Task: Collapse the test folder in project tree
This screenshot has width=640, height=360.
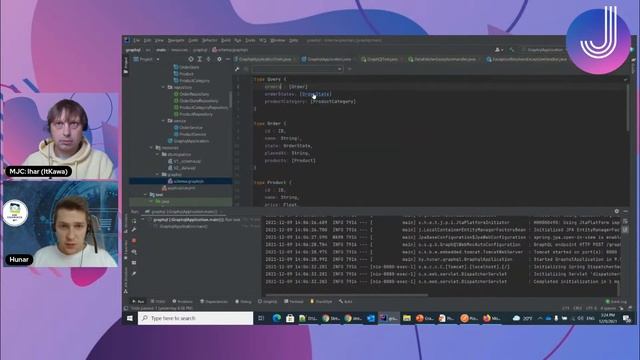Action: pos(145,195)
